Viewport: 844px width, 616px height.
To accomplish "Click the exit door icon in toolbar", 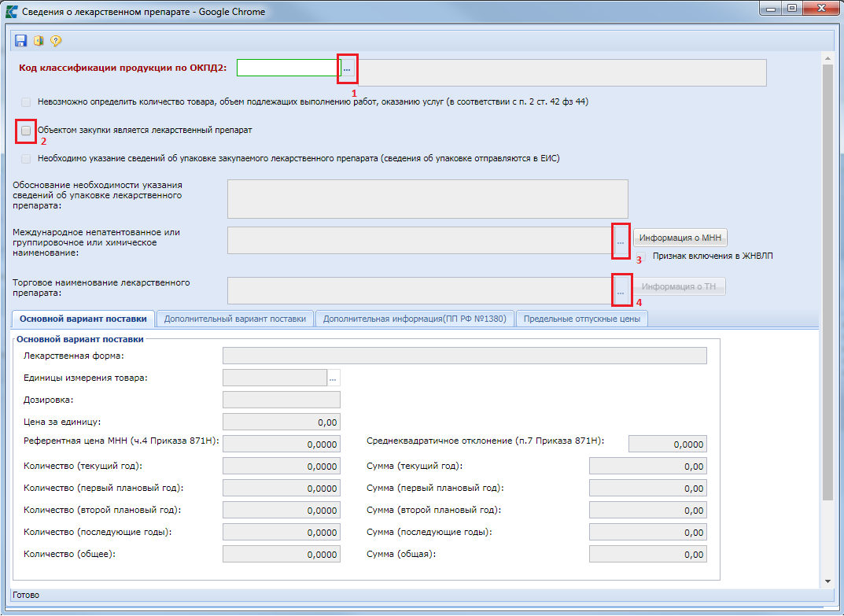I will [x=39, y=41].
